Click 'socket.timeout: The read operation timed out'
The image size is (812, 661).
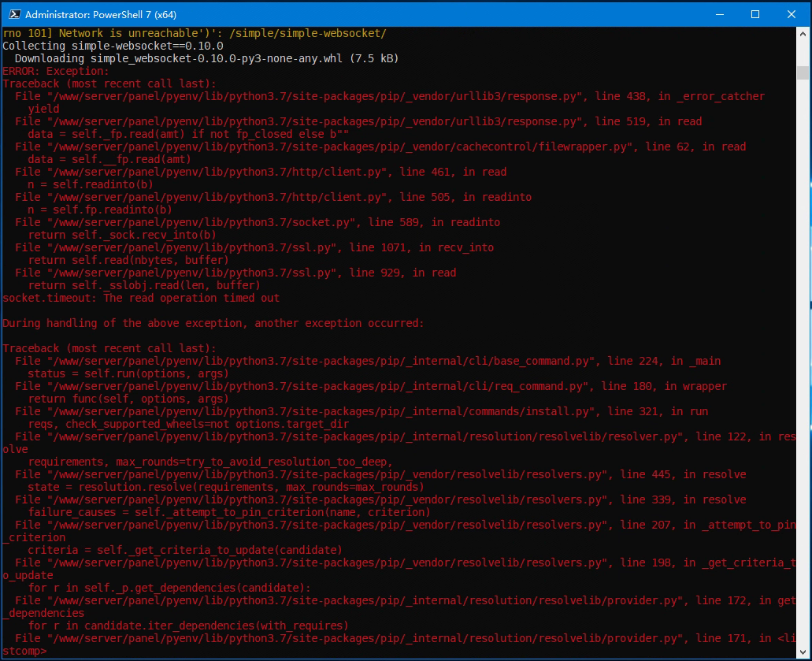click(141, 298)
